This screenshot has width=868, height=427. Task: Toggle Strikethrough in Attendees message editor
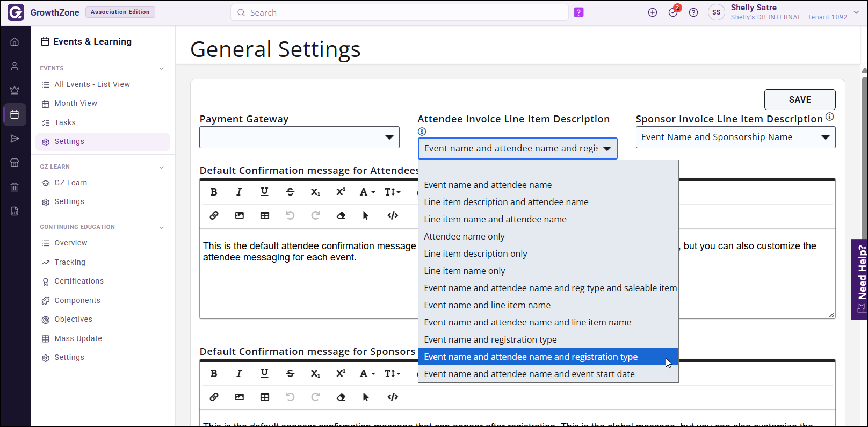(x=290, y=192)
